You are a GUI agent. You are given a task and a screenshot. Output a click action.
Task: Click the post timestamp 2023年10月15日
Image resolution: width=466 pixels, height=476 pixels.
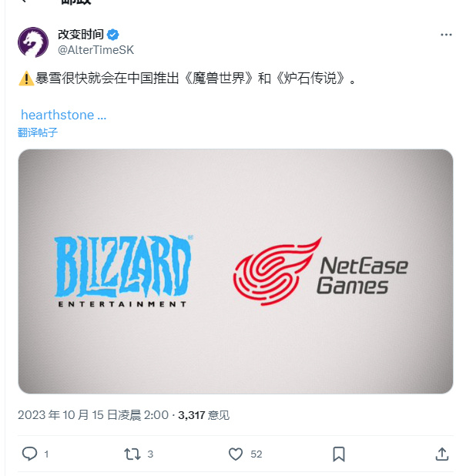(x=93, y=415)
